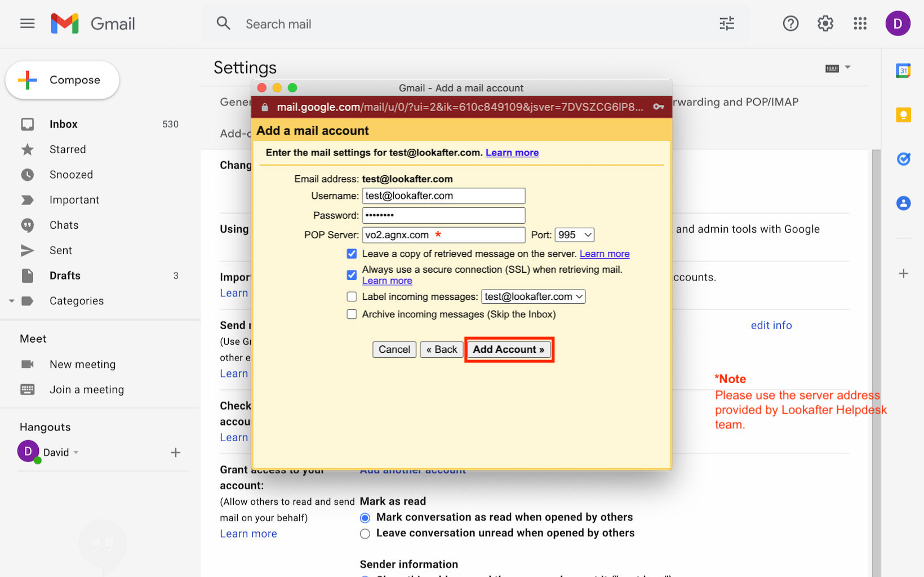This screenshot has width=924, height=577.
Task: Open search filter options icon
Action: point(726,24)
